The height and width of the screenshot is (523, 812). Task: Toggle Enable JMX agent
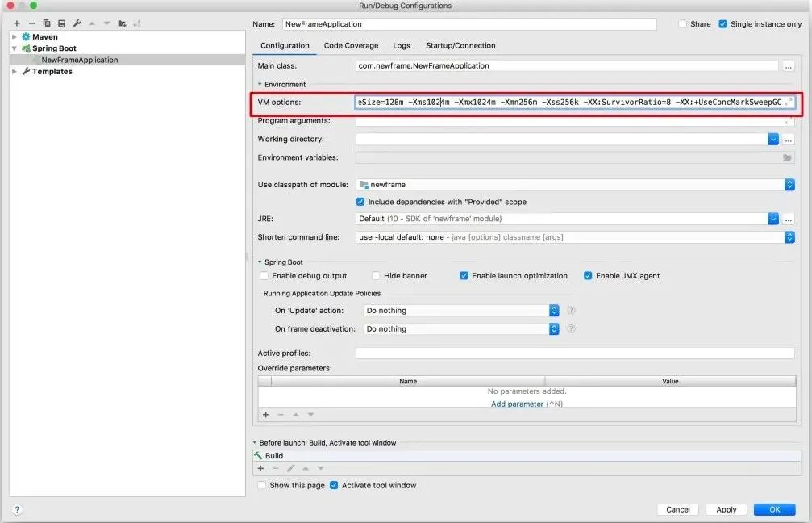click(x=588, y=276)
